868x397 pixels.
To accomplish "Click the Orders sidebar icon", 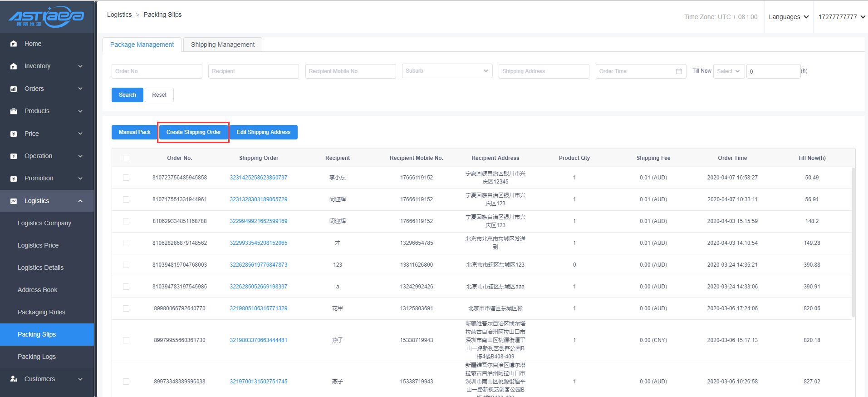I will click(14, 89).
